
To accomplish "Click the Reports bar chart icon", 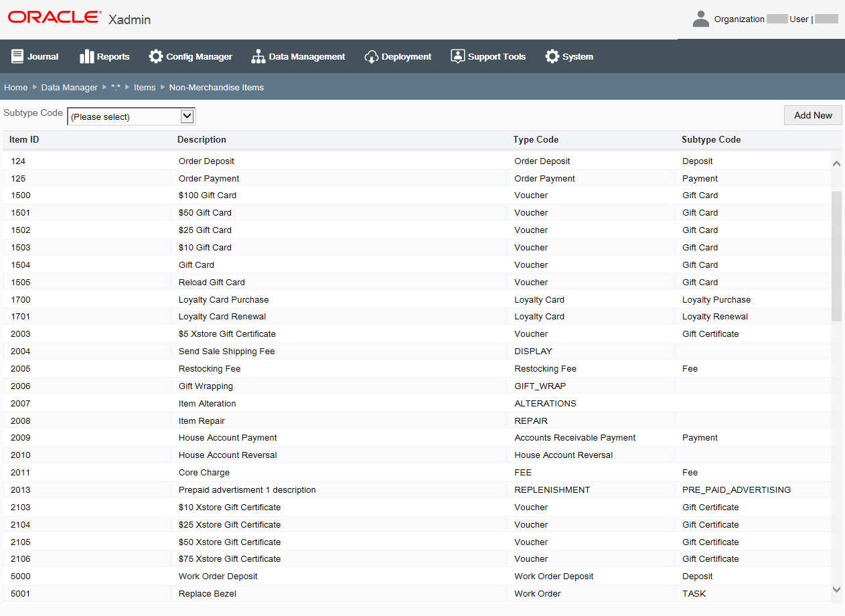I will tap(87, 56).
